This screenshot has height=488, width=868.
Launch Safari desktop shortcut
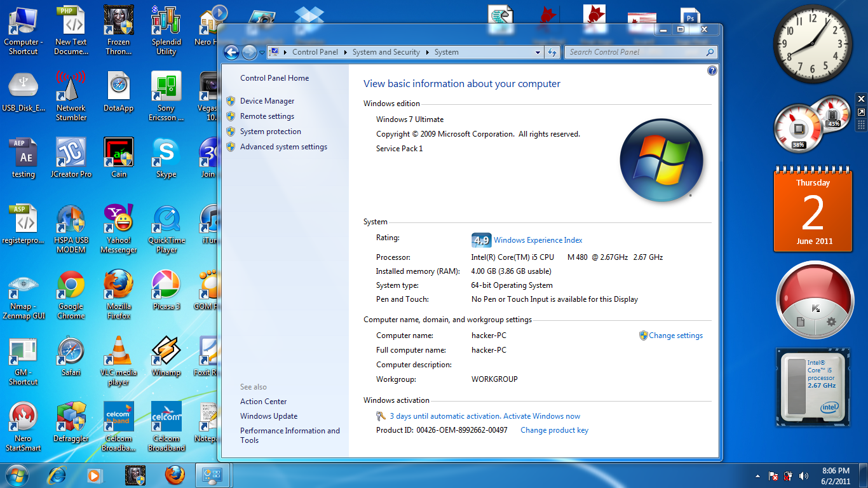tap(71, 356)
